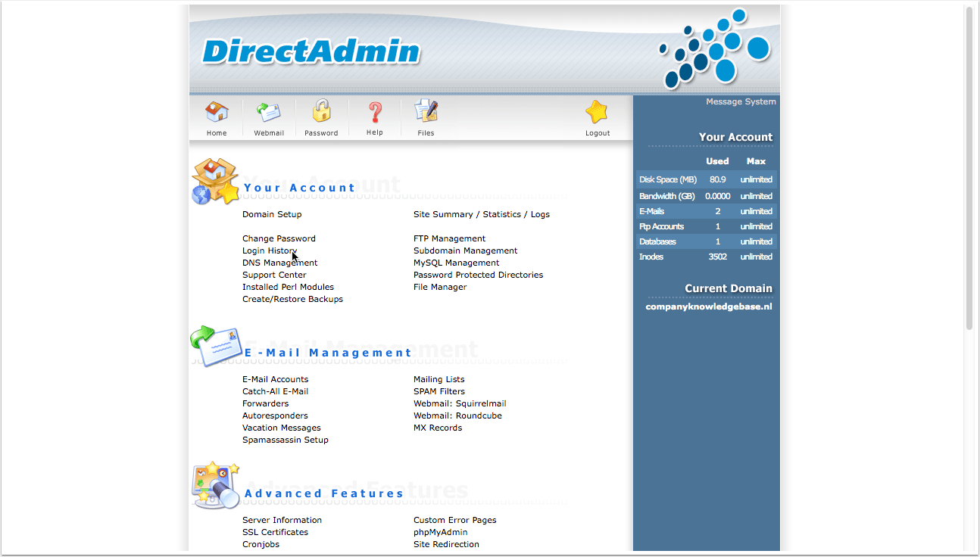Image resolution: width=980 pixels, height=557 pixels.
Task: Open Site Summary / Statistics / Logs
Action: 482,214
